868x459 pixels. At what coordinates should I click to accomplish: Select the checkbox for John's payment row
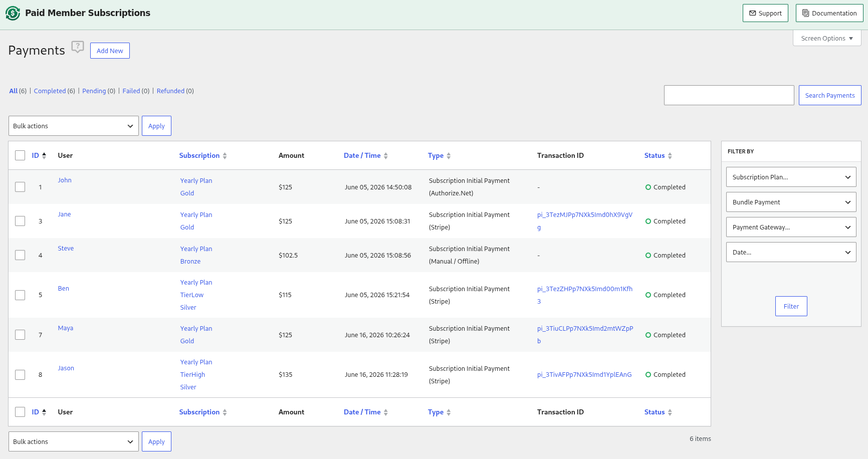[x=20, y=187]
